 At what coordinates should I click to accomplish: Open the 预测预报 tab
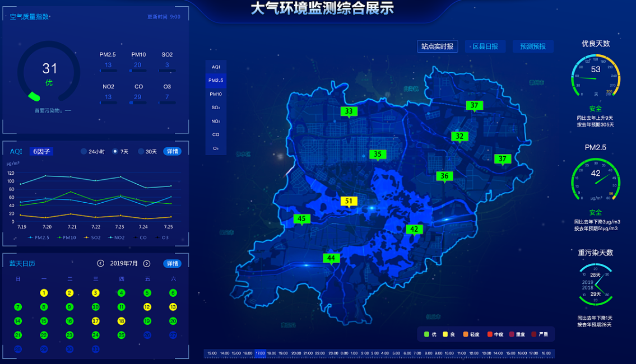(532, 46)
